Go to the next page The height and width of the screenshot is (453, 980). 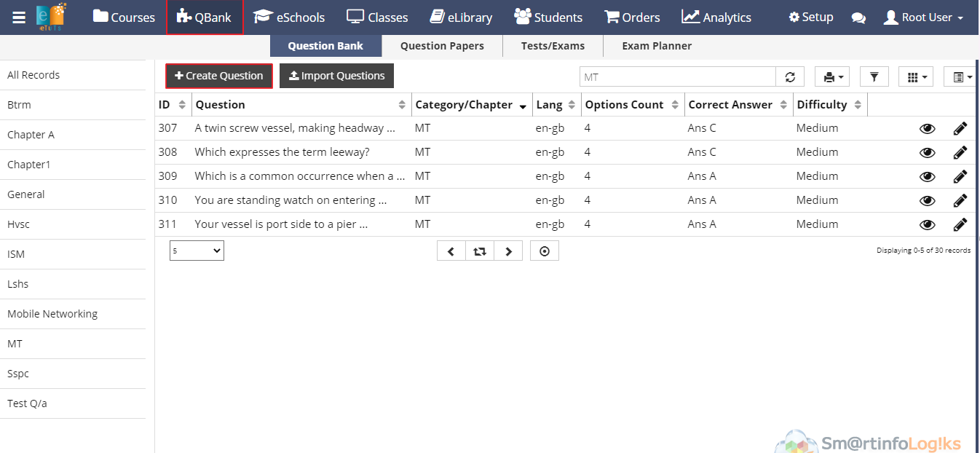[x=508, y=251]
